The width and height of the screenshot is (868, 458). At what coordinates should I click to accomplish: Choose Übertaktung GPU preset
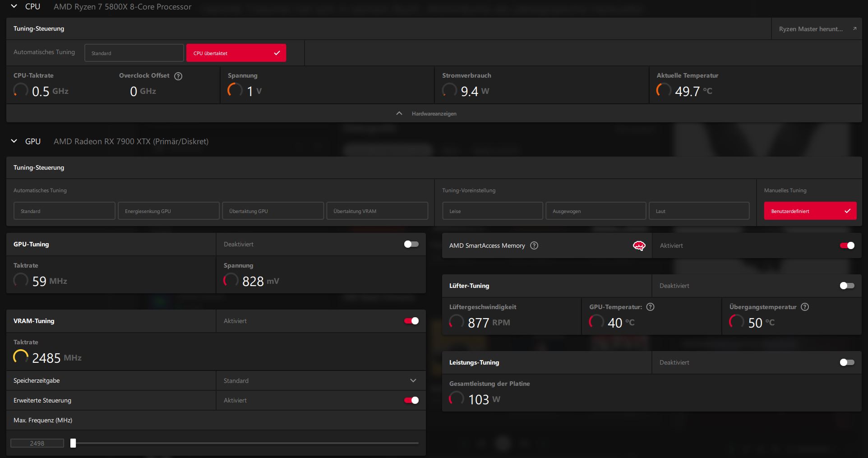(x=273, y=211)
